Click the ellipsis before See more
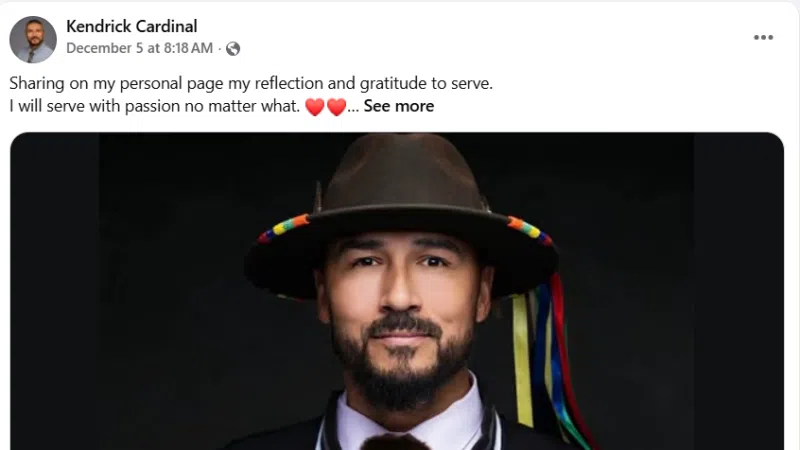This screenshot has height=450, width=800. point(353,107)
